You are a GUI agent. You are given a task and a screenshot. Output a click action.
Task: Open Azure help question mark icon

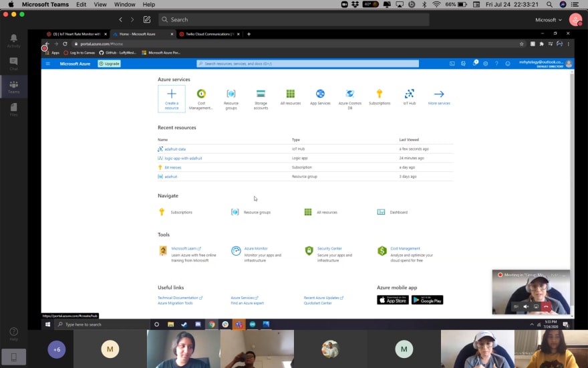(496, 64)
